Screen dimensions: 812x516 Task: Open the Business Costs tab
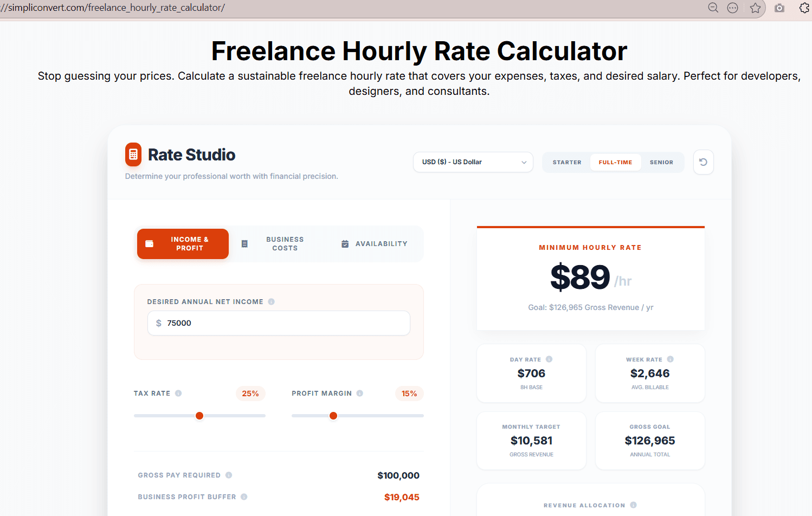pyautogui.click(x=276, y=244)
